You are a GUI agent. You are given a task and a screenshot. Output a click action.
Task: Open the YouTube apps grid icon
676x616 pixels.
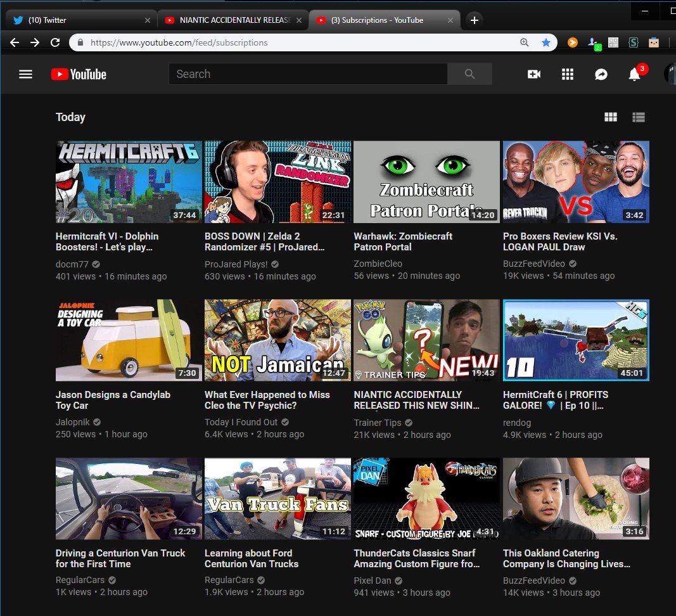[x=568, y=74]
